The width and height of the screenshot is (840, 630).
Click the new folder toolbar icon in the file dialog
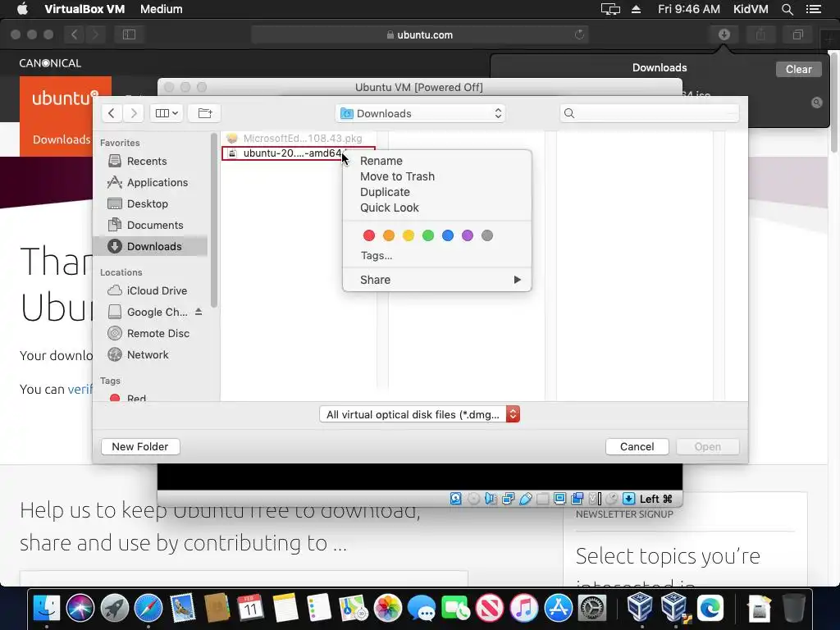click(204, 113)
